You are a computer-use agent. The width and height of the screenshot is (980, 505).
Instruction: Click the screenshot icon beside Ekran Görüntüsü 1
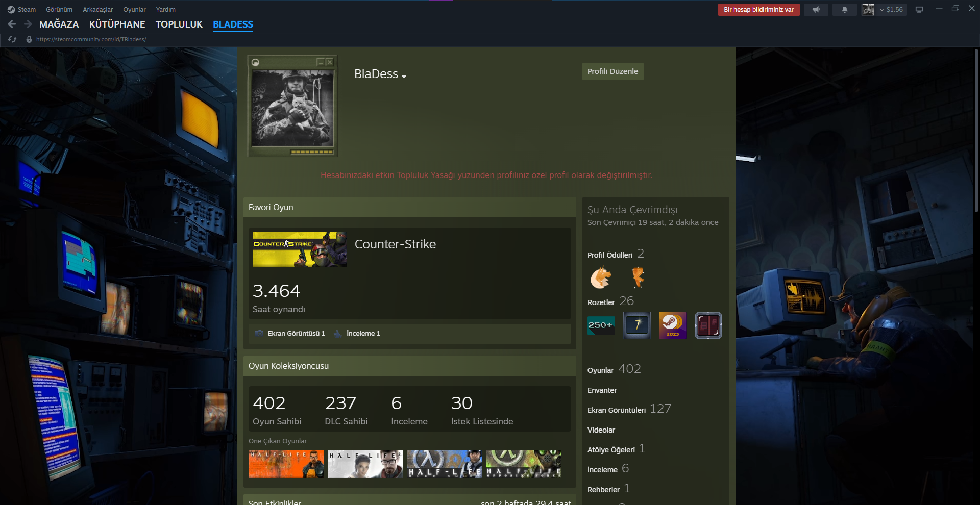pyautogui.click(x=259, y=334)
